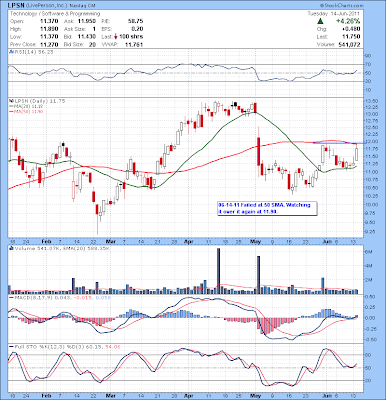
Task: Click the +4.26% percent change value
Action: click(x=348, y=21)
